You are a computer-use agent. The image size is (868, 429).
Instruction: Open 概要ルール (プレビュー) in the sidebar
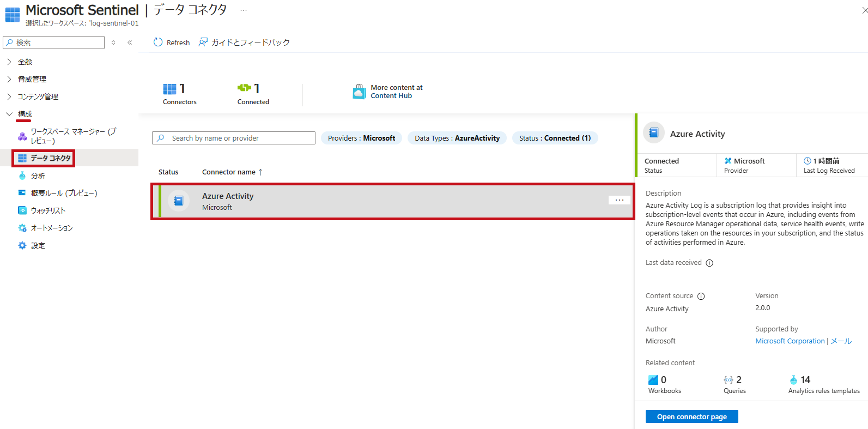point(64,193)
